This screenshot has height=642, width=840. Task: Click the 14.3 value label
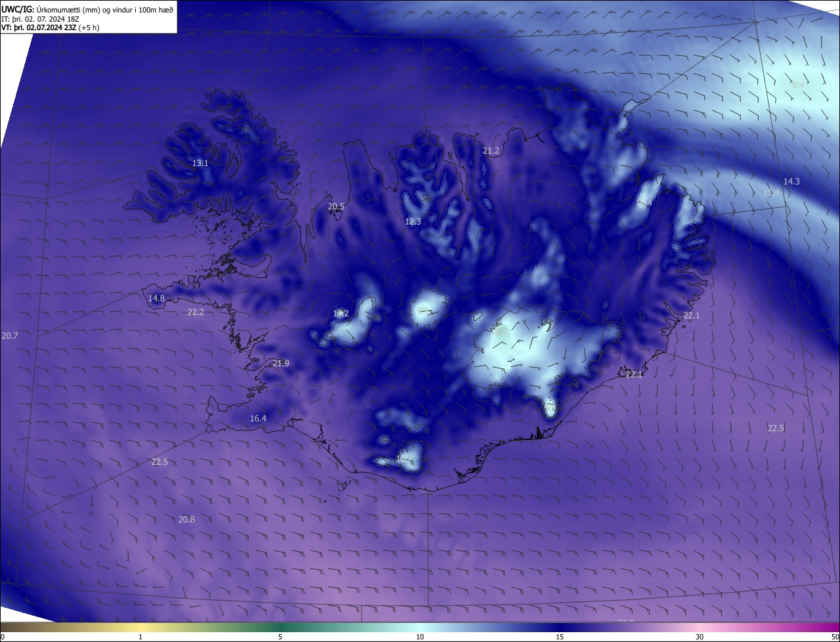tap(791, 181)
